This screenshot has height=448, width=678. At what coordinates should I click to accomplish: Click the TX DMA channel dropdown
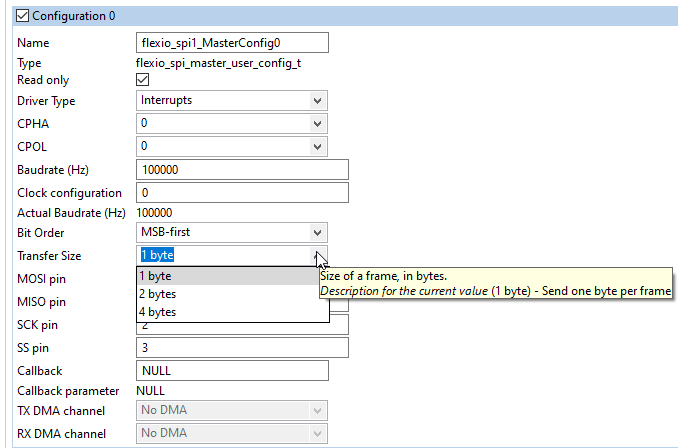[231, 410]
